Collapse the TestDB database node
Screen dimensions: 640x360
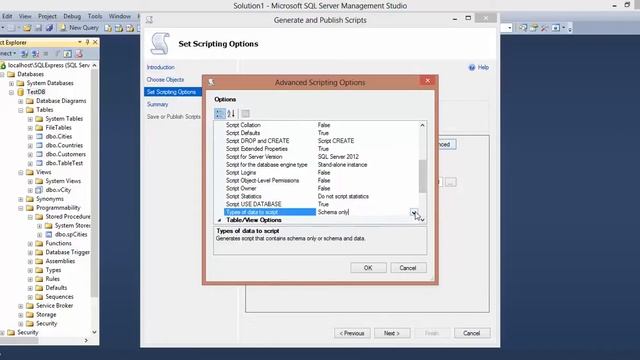point(11,92)
